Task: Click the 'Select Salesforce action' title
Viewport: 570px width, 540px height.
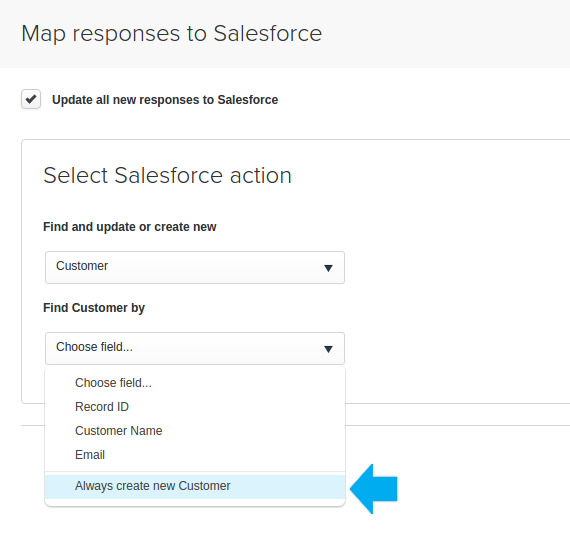Action: pyautogui.click(x=167, y=175)
